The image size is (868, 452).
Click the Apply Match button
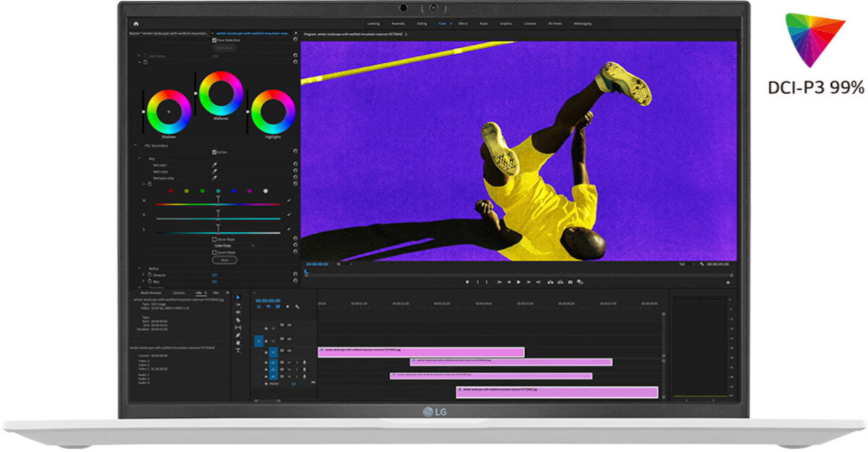click(x=224, y=47)
